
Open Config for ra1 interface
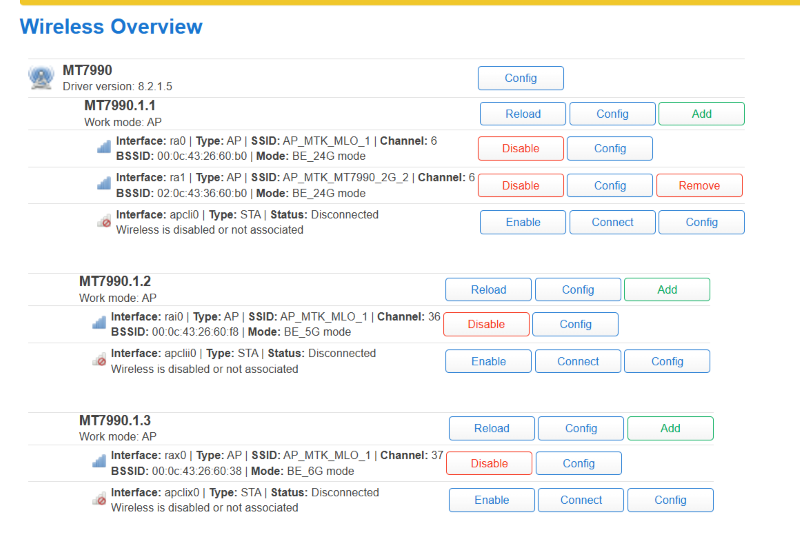tap(610, 185)
